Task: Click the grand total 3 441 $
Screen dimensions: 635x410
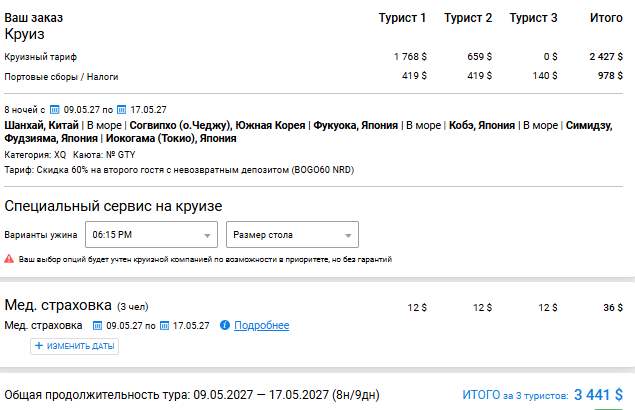Action: [598, 395]
